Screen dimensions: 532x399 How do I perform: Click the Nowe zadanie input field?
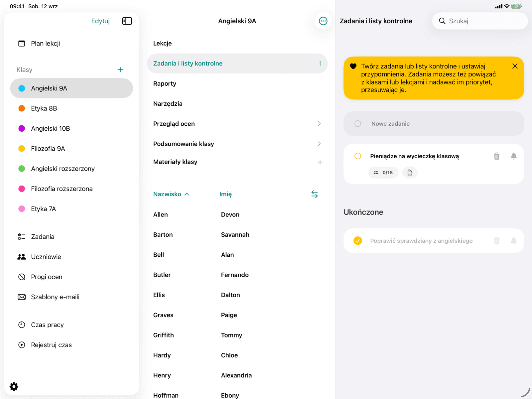[434, 124]
